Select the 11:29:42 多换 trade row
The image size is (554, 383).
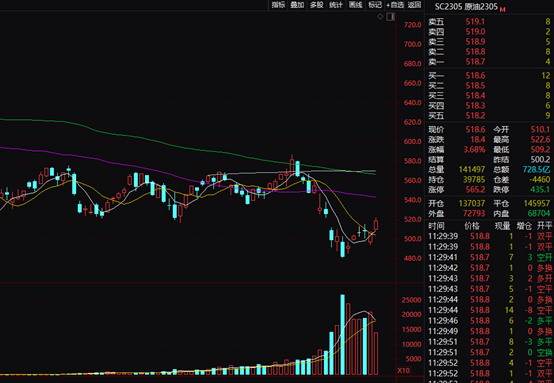click(490, 268)
